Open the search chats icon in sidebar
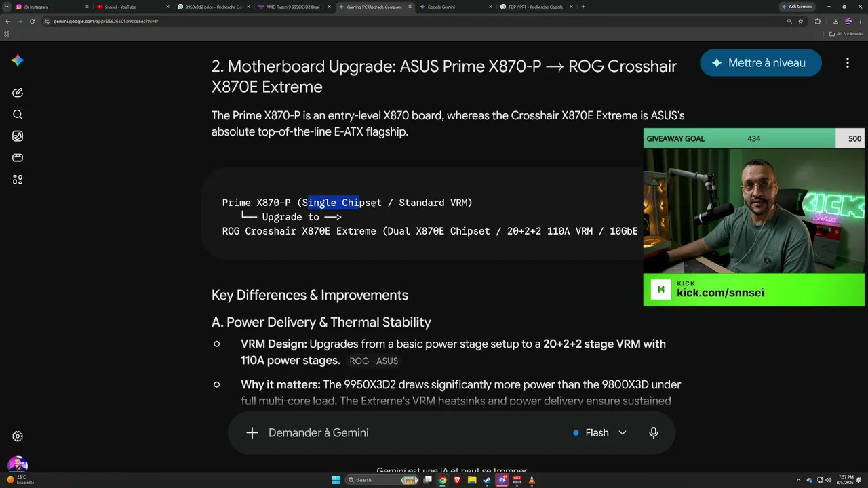The height and width of the screenshot is (488, 868). pos(18,115)
